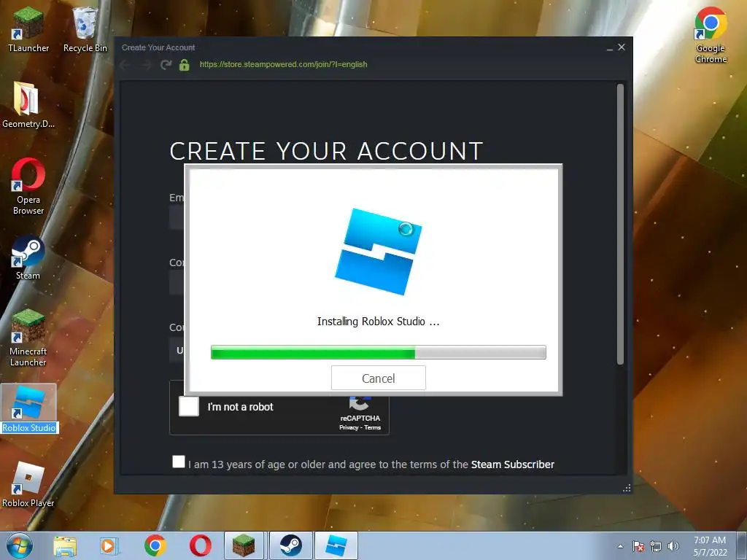The image size is (747, 560).
Task: Switch to Roblox Studio installer in taskbar
Action: [336, 545]
